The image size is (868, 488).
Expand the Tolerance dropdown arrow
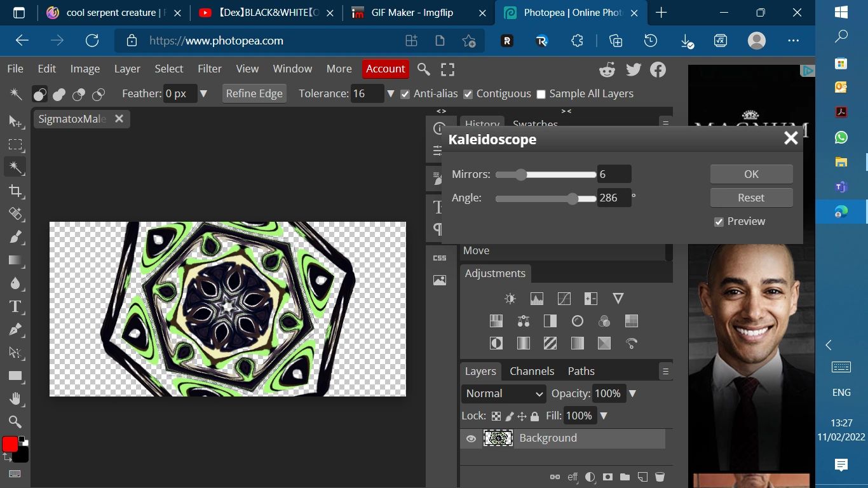point(391,94)
